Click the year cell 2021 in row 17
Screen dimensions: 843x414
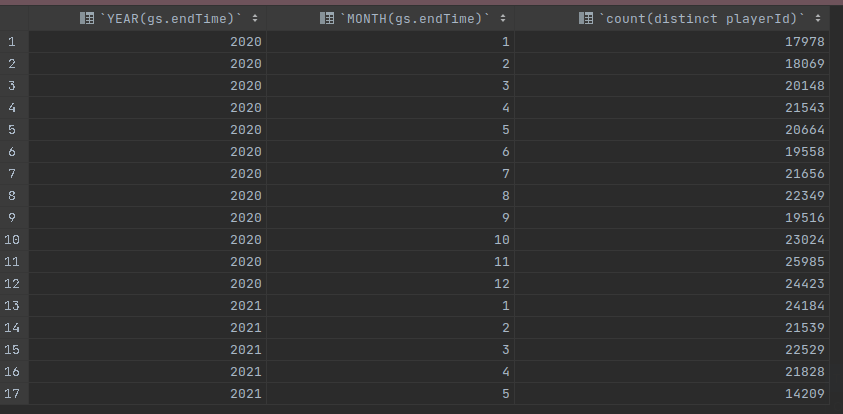(x=147, y=394)
